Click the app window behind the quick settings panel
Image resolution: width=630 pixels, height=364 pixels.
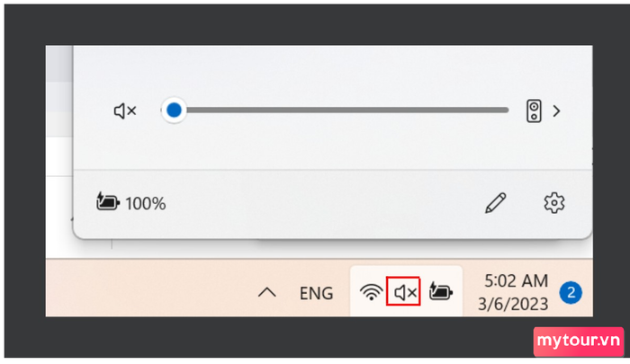59,153
